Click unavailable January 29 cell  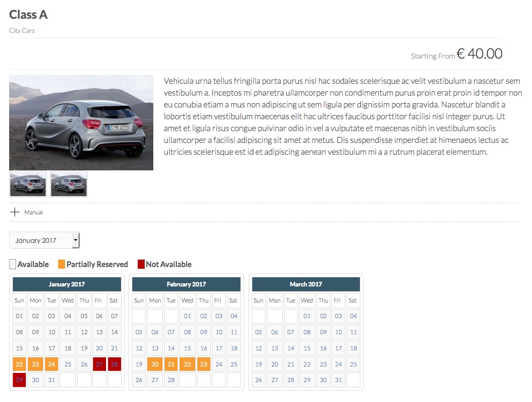19,380
